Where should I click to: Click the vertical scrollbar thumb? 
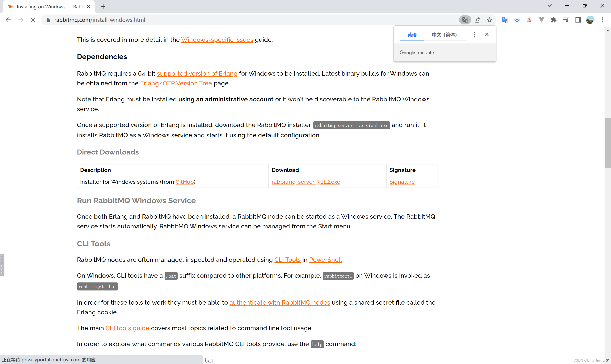point(608,143)
